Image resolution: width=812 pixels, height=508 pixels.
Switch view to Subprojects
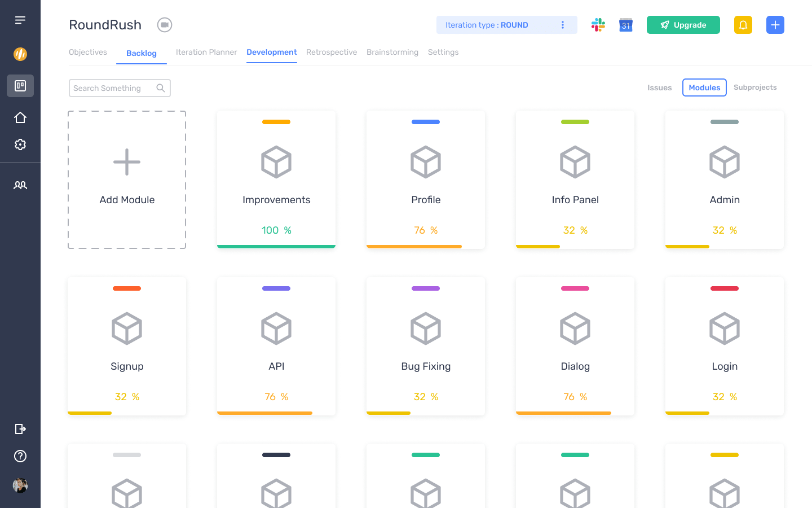coord(755,87)
